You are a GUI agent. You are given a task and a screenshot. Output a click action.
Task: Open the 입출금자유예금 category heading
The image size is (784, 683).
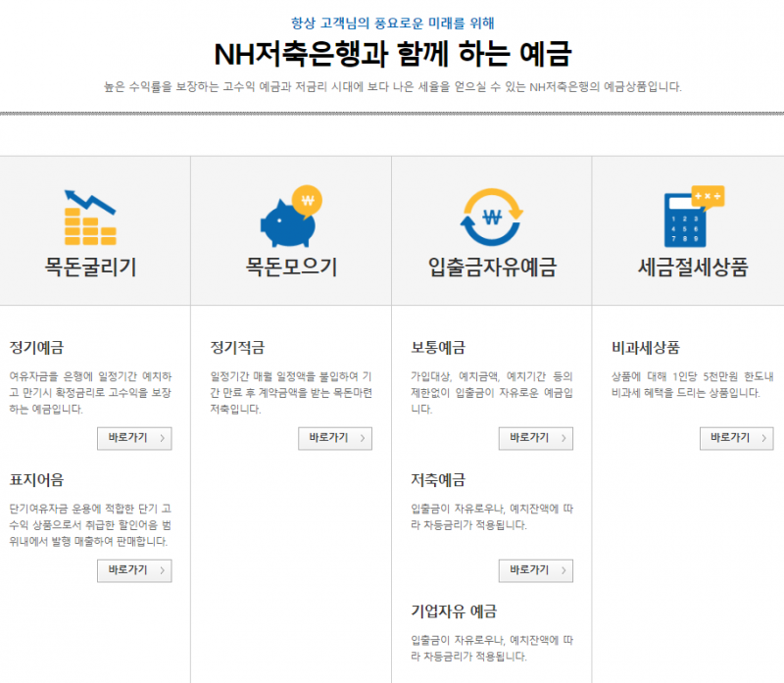pos(492,267)
